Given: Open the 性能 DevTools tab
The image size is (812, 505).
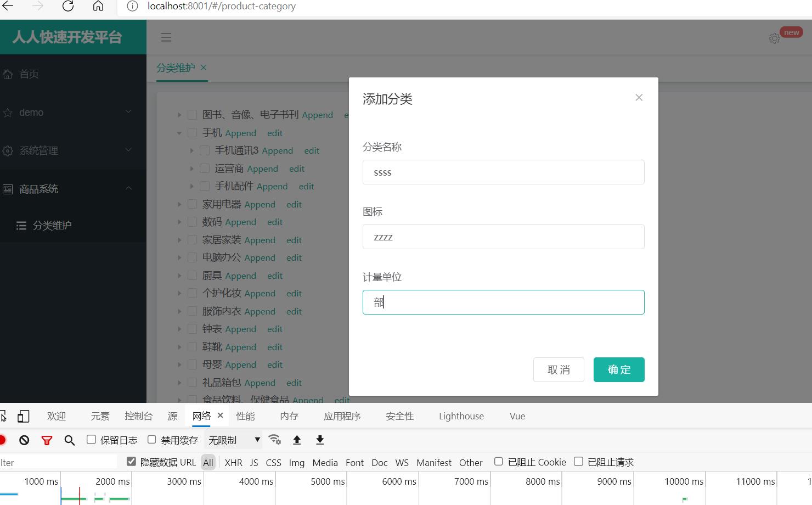Looking at the screenshot, I should pyautogui.click(x=245, y=416).
